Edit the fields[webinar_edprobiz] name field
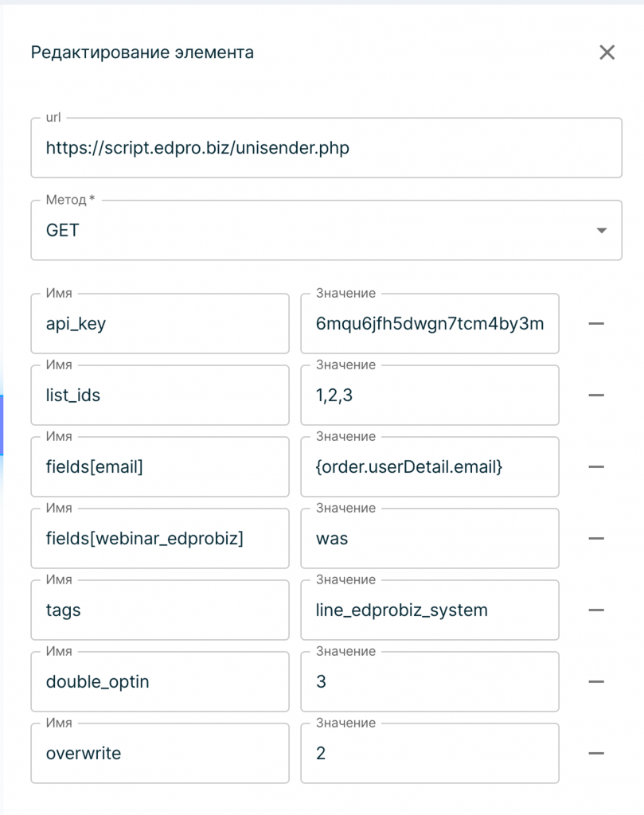The height and width of the screenshot is (815, 644). [160, 539]
